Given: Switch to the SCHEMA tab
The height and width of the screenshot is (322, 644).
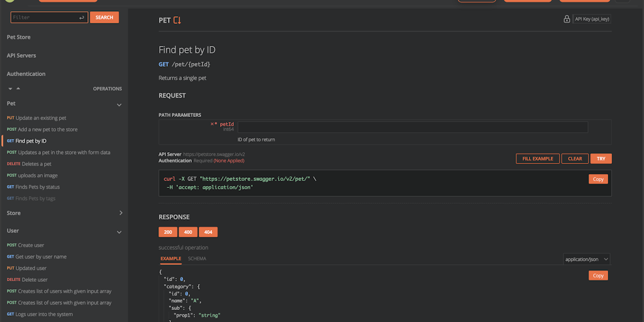Looking at the screenshot, I should (197, 258).
